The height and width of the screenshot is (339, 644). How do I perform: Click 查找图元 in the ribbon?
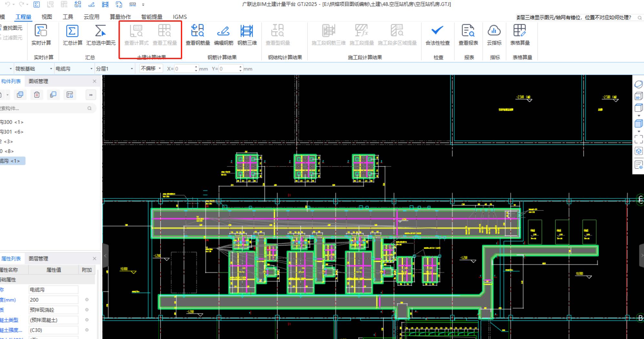point(12,28)
